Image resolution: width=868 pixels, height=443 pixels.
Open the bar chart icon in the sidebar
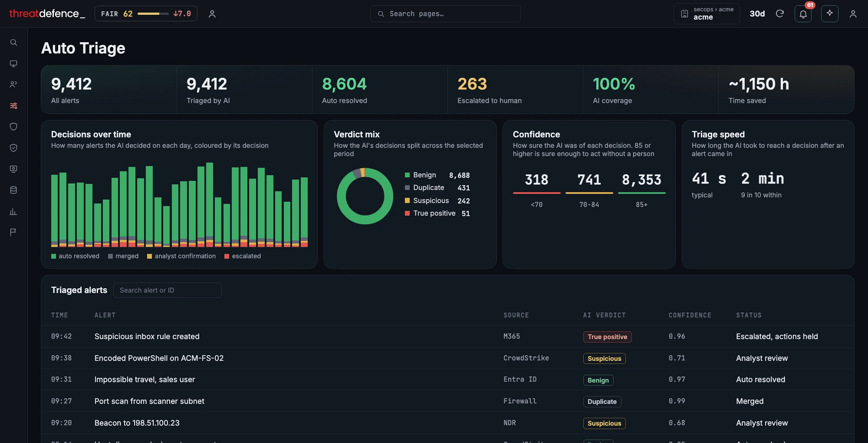pyautogui.click(x=13, y=212)
